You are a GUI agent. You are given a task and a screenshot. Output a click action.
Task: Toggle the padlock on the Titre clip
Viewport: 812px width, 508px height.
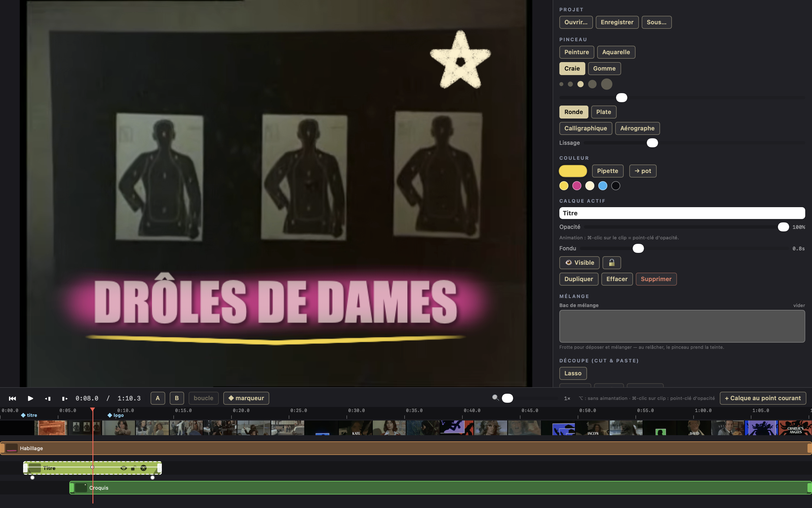[133, 468]
